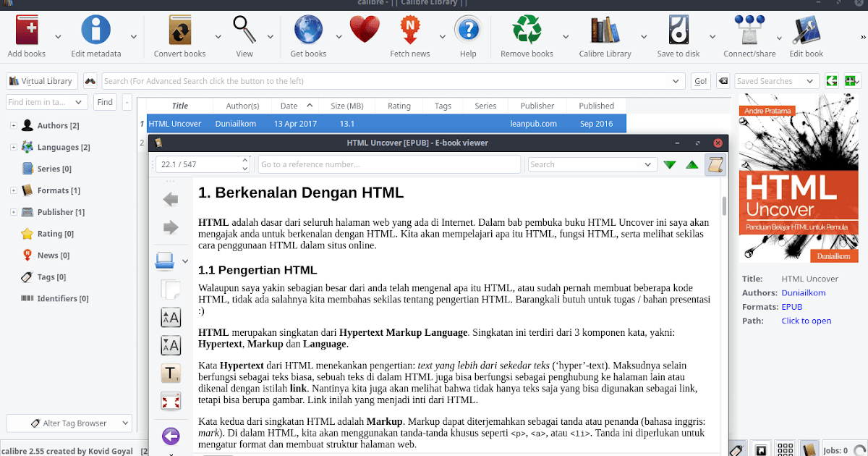Open View dropdown arrow
This screenshot has height=456, width=868.
coord(271,36)
